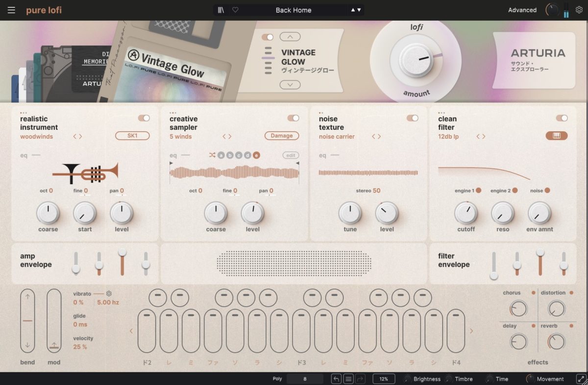Viewport: 588px width, 385px height.
Task: Click the undo arrow icon
Action: [x=336, y=379]
